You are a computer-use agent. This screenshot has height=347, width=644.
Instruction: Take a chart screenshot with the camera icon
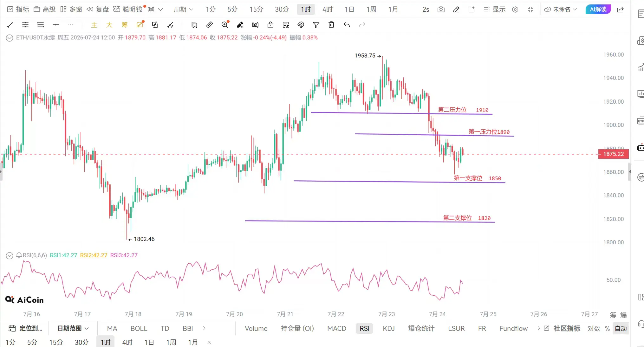[x=441, y=10]
